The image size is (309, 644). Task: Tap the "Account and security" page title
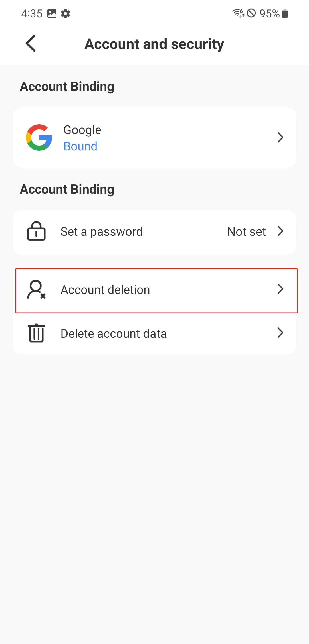point(154,44)
